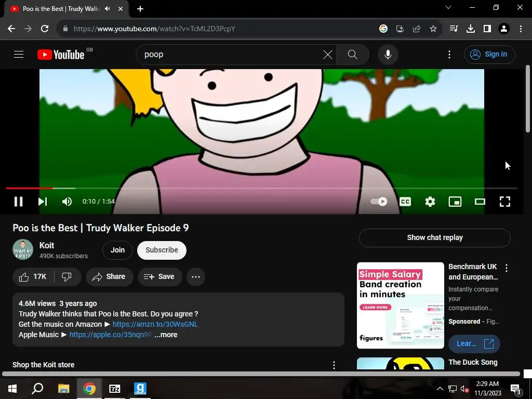Open the Benchmark UK ad options menu

[506, 268]
